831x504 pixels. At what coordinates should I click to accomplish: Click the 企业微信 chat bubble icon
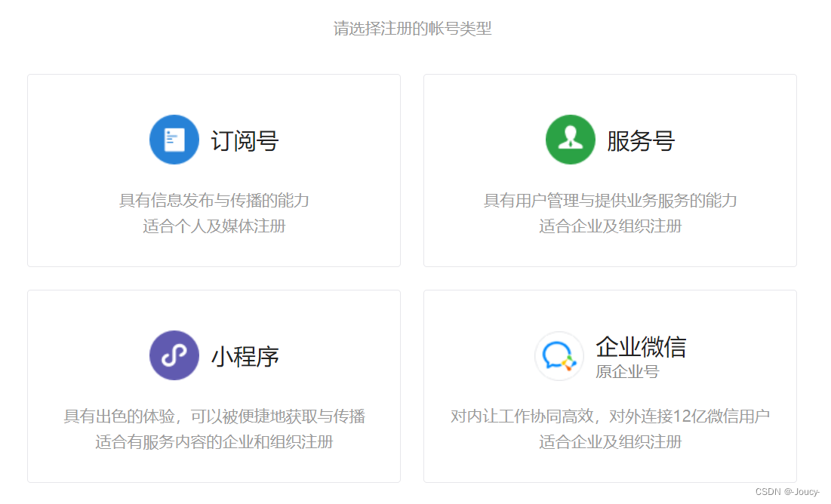click(x=559, y=356)
